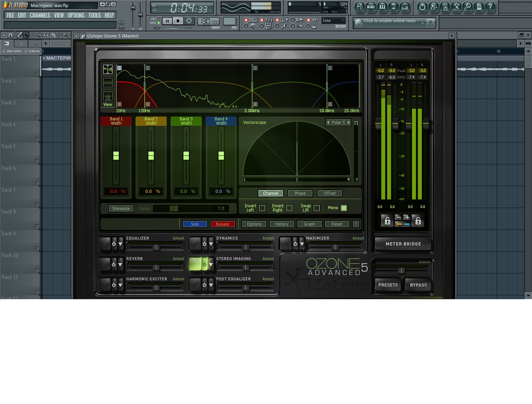This screenshot has width=532, height=404.
Task: Click the Maximizer Amount slider handle
Action: pos(335,247)
